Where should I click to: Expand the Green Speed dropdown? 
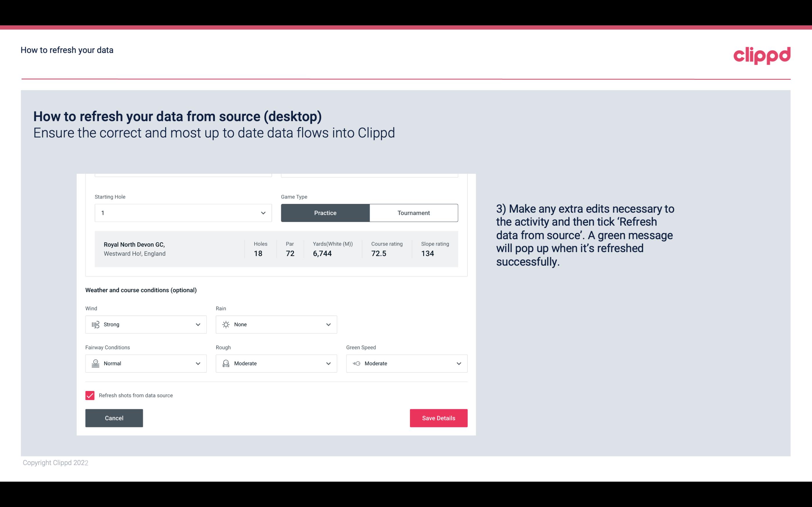(x=459, y=363)
